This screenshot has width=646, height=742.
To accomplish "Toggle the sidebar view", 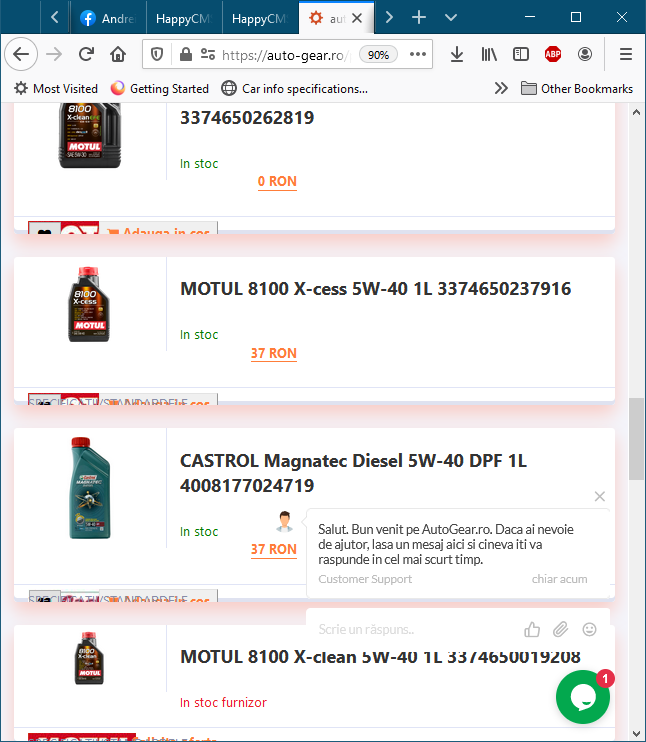I will point(521,54).
